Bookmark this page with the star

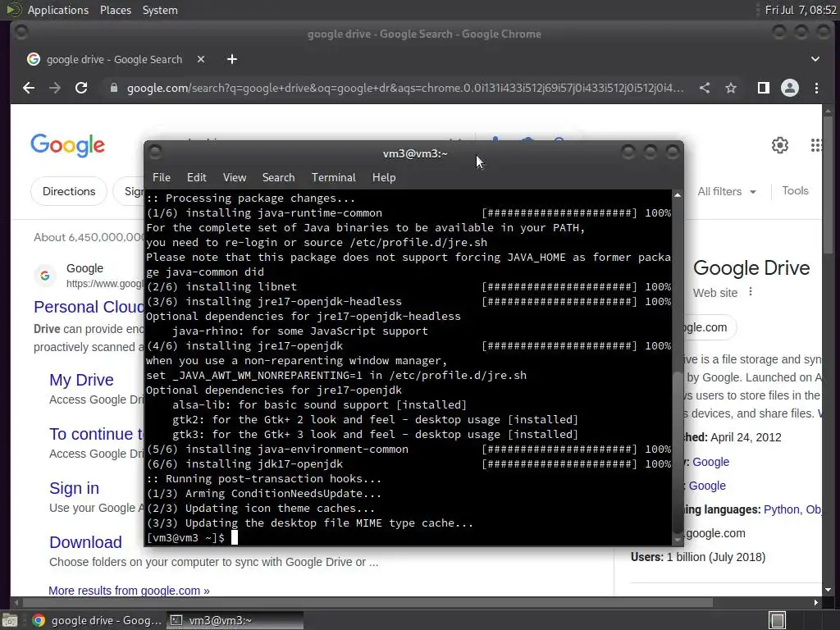click(x=731, y=88)
